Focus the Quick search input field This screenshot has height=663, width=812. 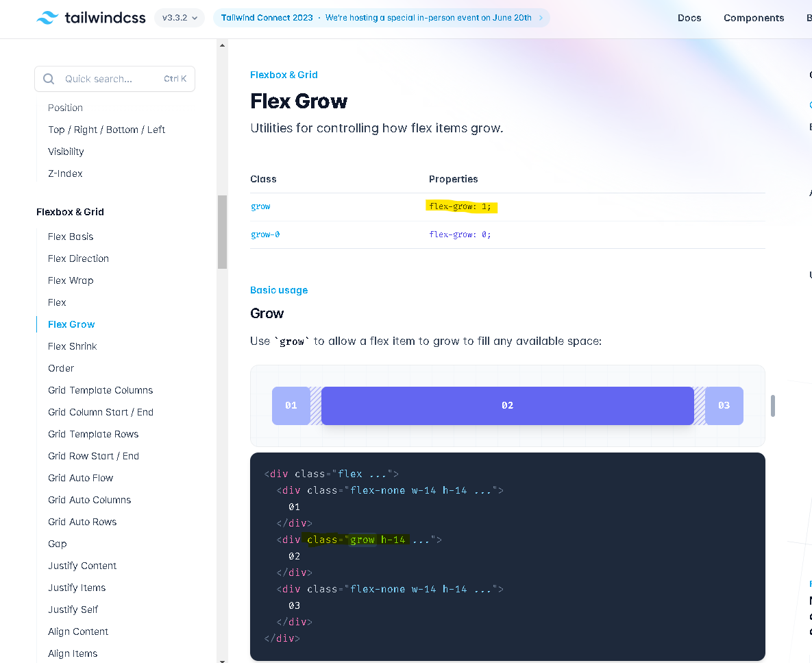[x=115, y=79]
